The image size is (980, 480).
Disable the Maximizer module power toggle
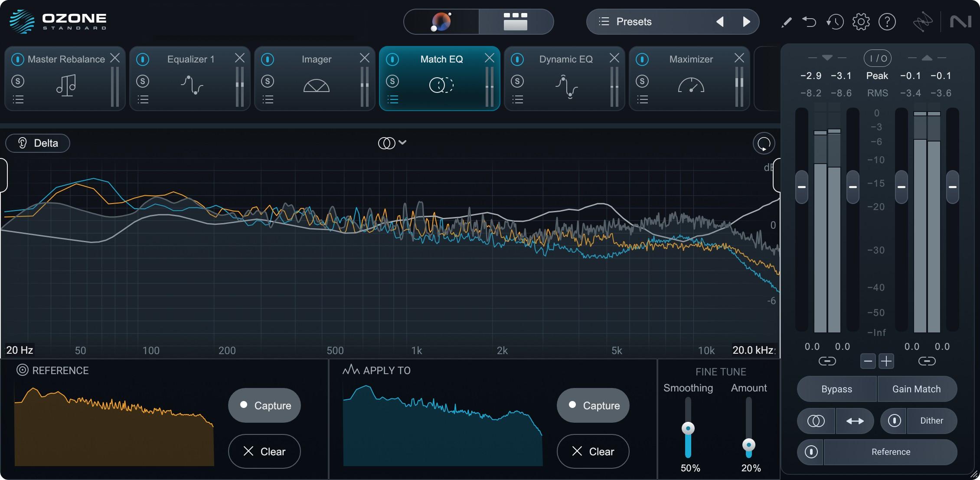tap(642, 59)
